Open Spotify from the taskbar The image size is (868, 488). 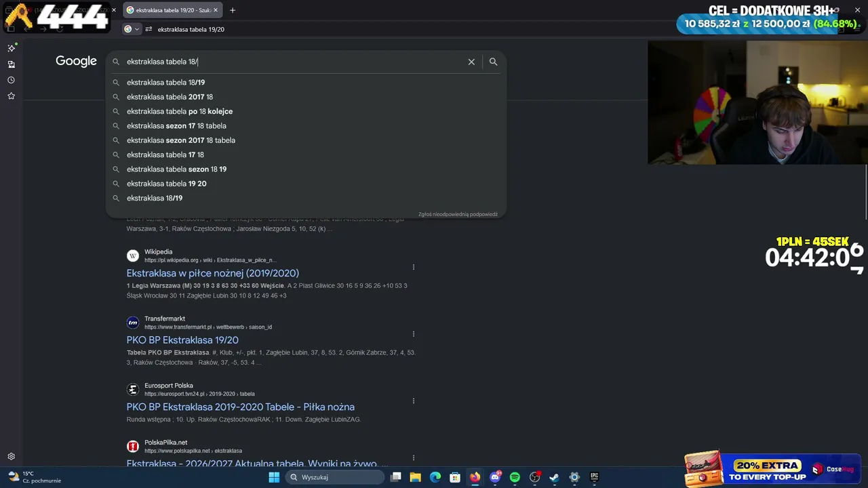click(515, 477)
